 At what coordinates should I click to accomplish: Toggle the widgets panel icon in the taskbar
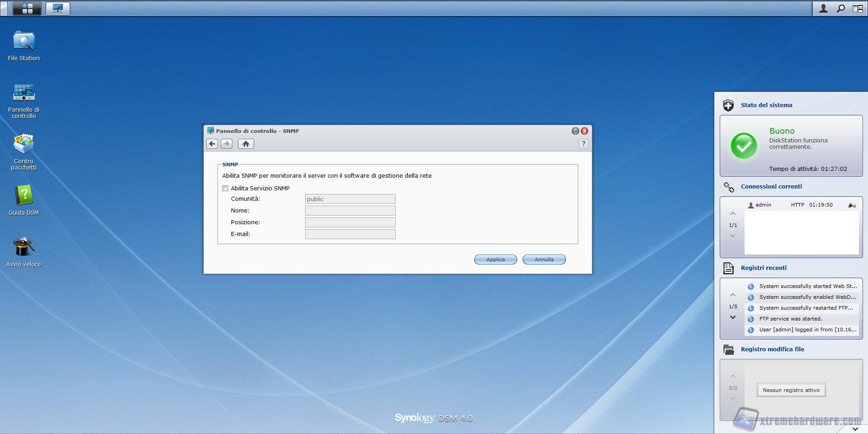[x=857, y=8]
